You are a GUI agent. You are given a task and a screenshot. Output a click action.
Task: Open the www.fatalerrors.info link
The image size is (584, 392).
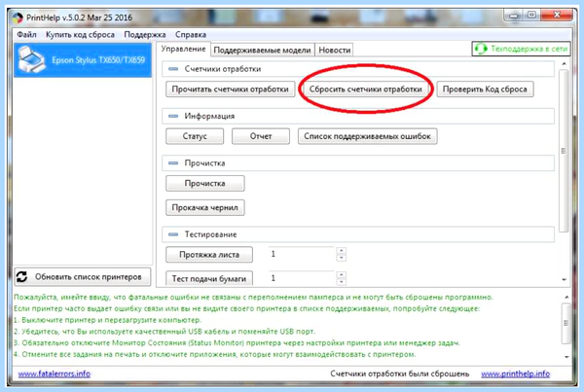[55, 374]
